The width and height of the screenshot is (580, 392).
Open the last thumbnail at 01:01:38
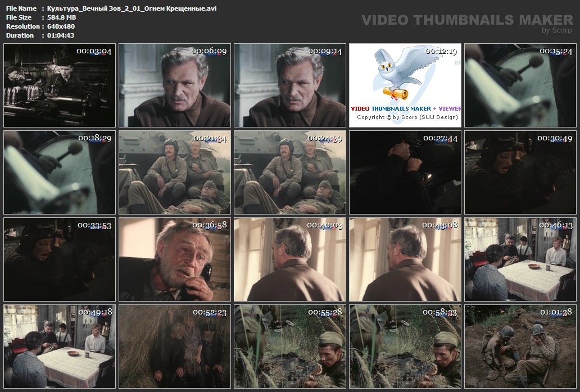pos(520,347)
